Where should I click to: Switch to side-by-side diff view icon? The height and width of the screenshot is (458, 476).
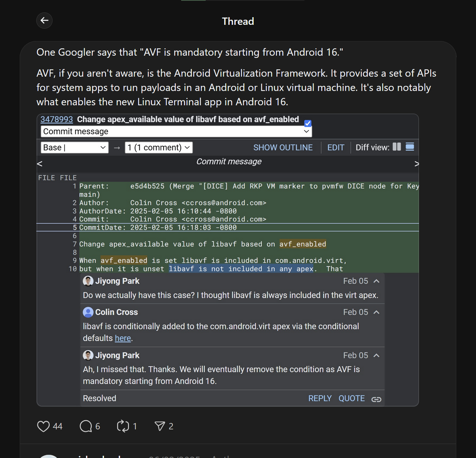(397, 147)
